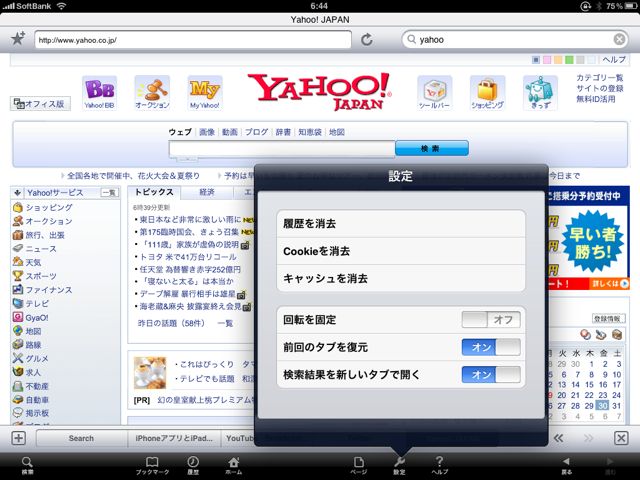Clear the yahoo search field text
The image size is (640, 480).
coord(619,39)
